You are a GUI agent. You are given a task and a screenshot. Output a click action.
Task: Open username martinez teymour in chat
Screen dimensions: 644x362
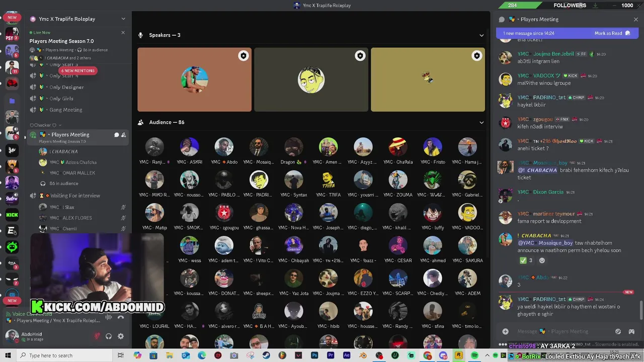547,214
